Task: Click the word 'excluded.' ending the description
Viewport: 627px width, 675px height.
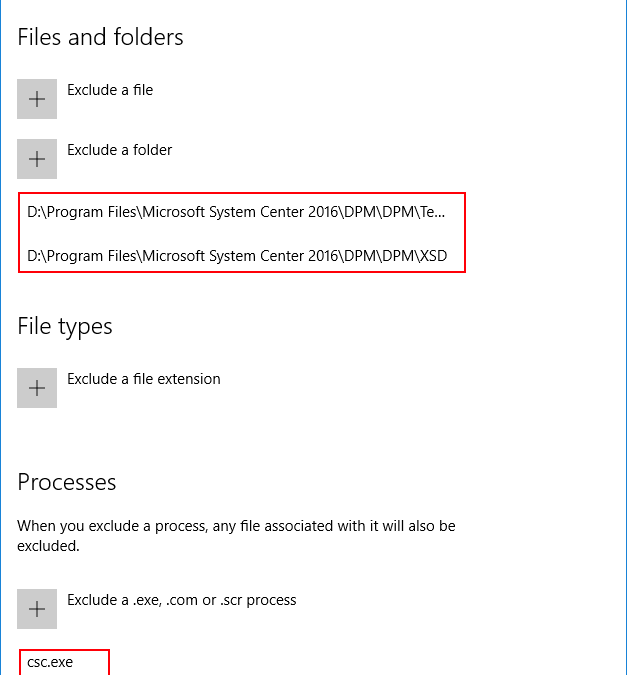Action: [x=48, y=546]
